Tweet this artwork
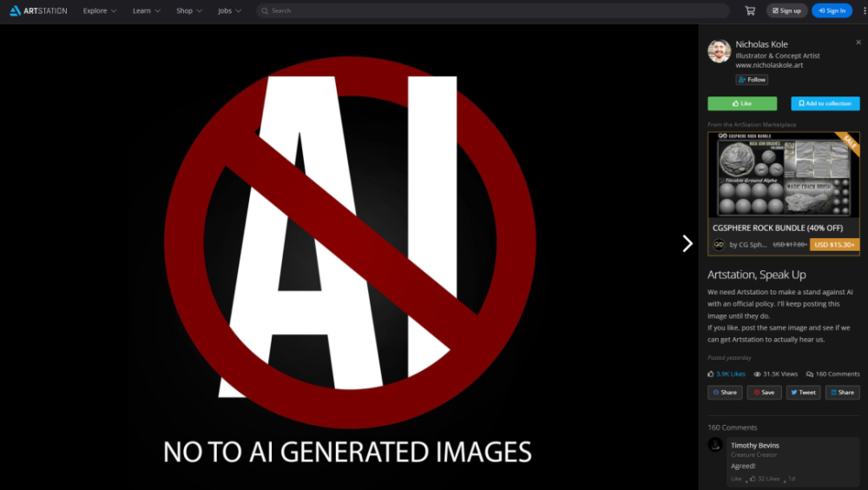The height and width of the screenshot is (490, 868). point(803,393)
